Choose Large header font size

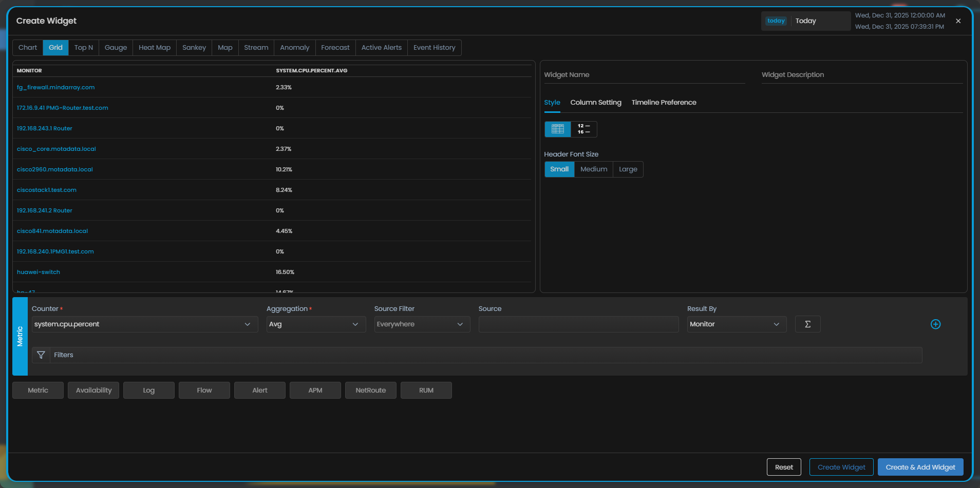pyautogui.click(x=628, y=169)
